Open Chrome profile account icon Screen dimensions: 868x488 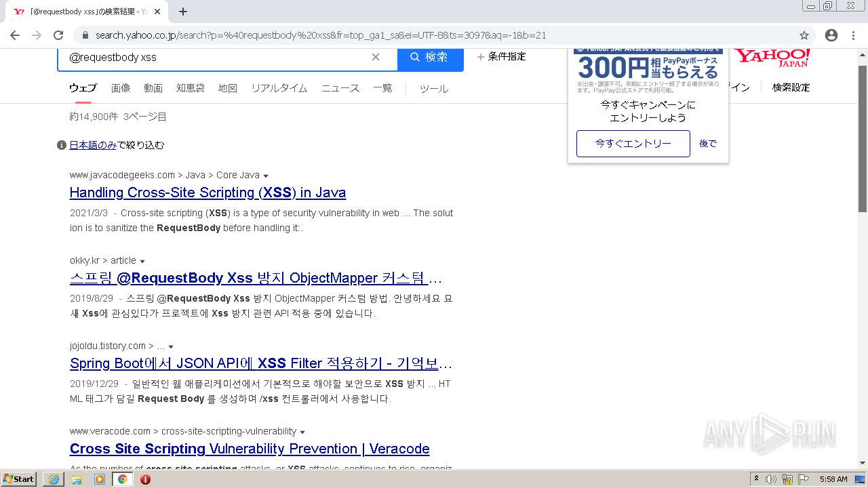[831, 35]
